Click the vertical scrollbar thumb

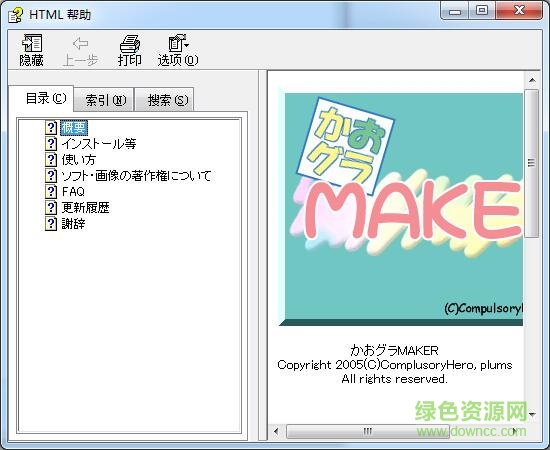click(x=532, y=163)
